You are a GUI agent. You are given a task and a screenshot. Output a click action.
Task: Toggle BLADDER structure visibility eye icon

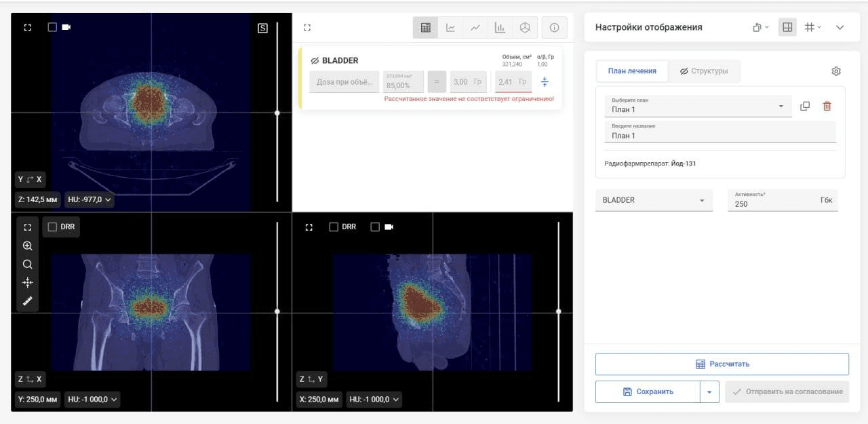point(315,60)
